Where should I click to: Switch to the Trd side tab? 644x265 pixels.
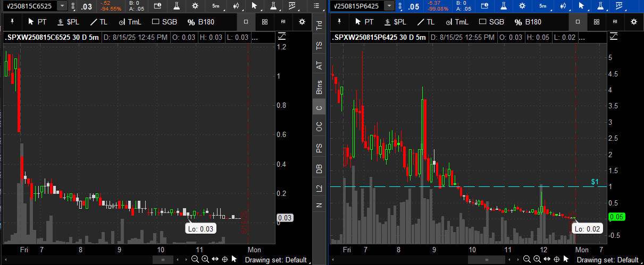[319, 25]
